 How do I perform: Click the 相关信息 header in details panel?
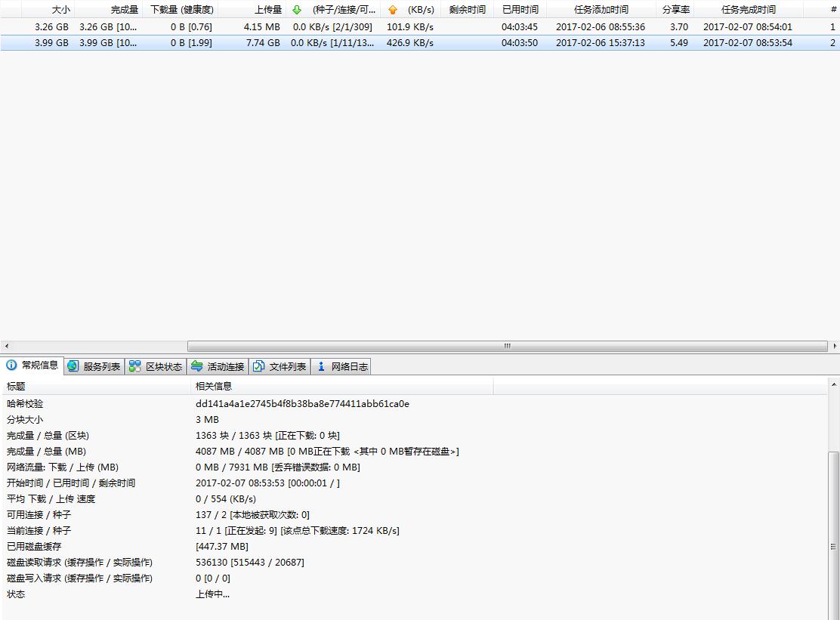tap(214, 386)
